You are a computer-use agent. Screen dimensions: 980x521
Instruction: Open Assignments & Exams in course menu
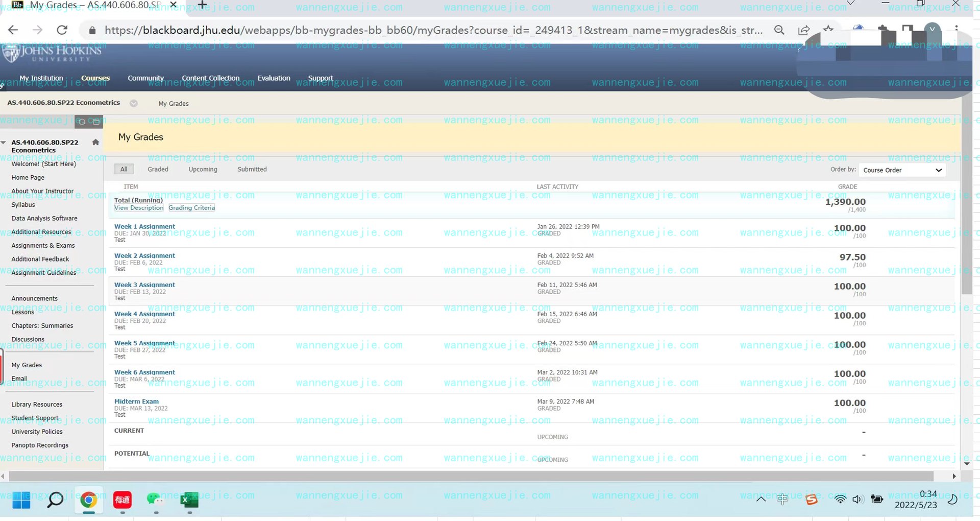43,246
